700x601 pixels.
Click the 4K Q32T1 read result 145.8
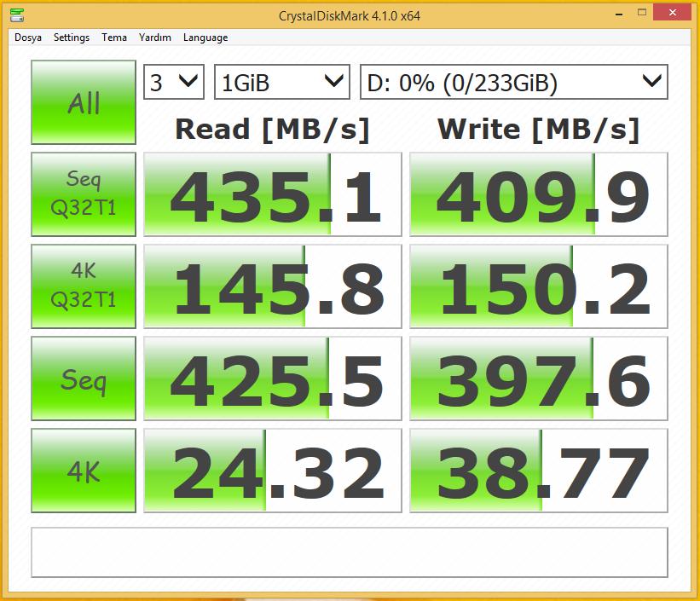tap(273, 286)
